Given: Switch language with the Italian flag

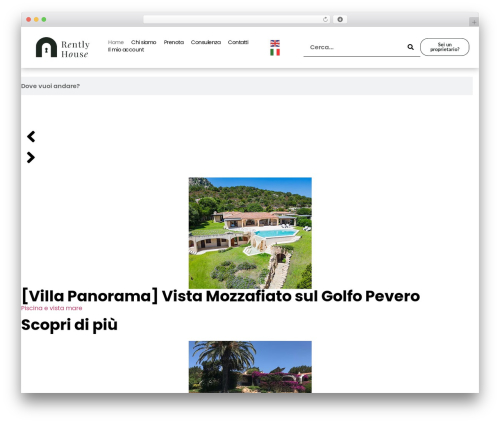Looking at the screenshot, I should 275,52.
